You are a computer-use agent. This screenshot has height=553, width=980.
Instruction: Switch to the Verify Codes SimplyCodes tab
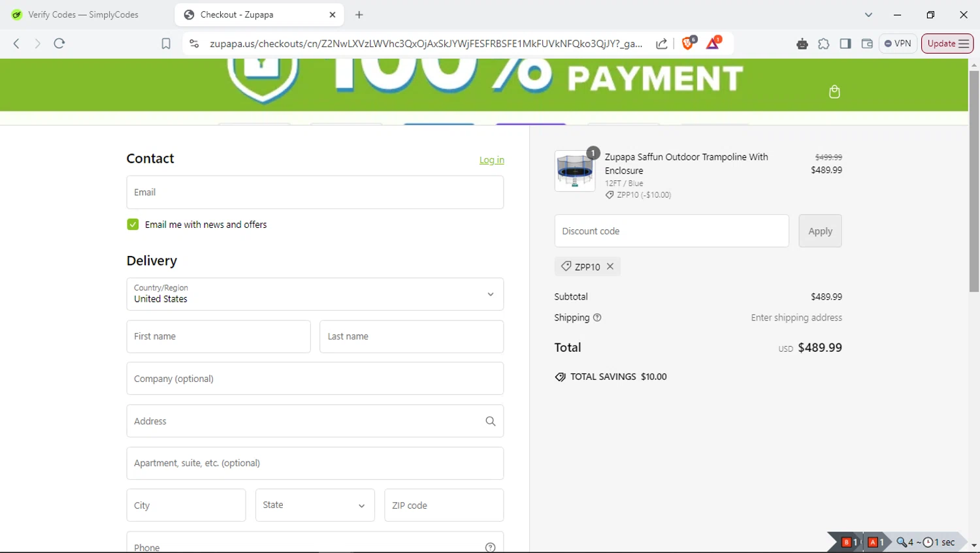pyautogui.click(x=84, y=14)
